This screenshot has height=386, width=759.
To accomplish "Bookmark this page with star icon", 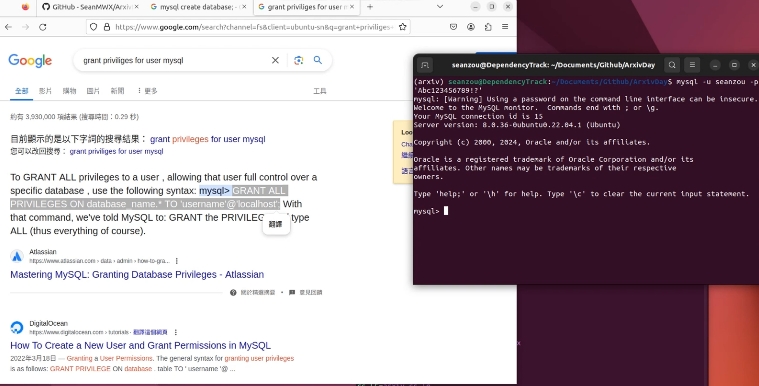I will (402, 27).
